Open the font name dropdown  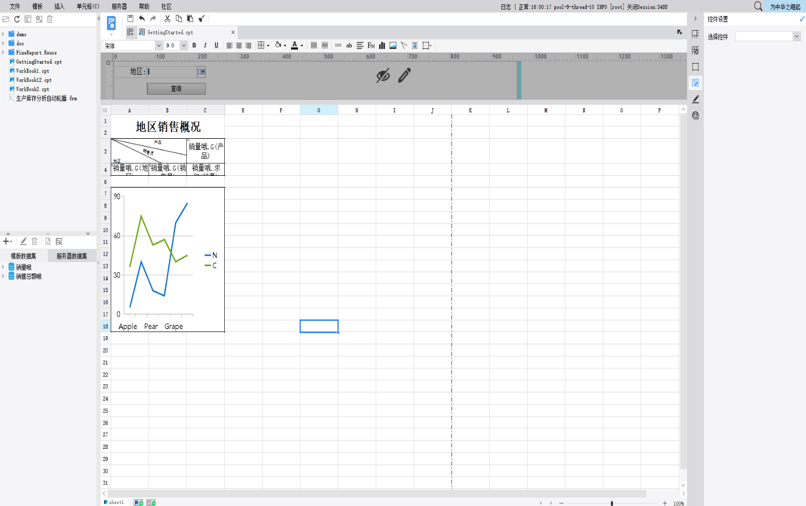click(158, 45)
